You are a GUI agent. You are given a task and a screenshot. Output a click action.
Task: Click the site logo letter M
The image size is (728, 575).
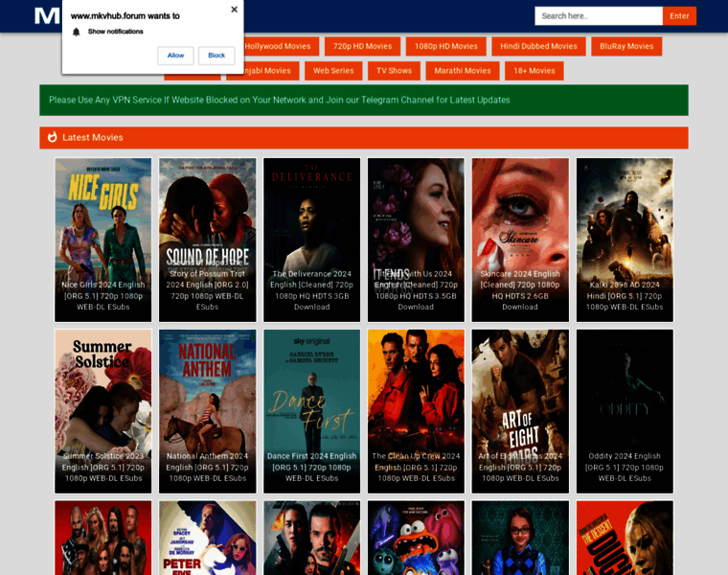47,15
